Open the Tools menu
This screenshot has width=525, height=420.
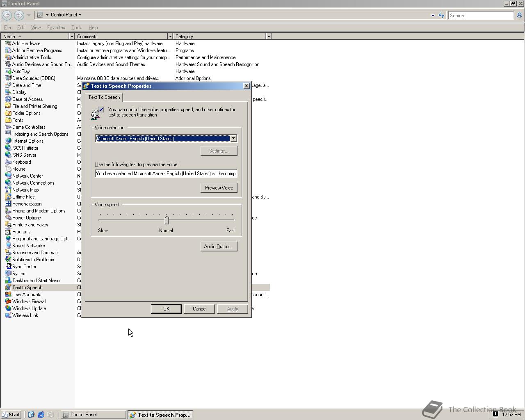(77, 27)
